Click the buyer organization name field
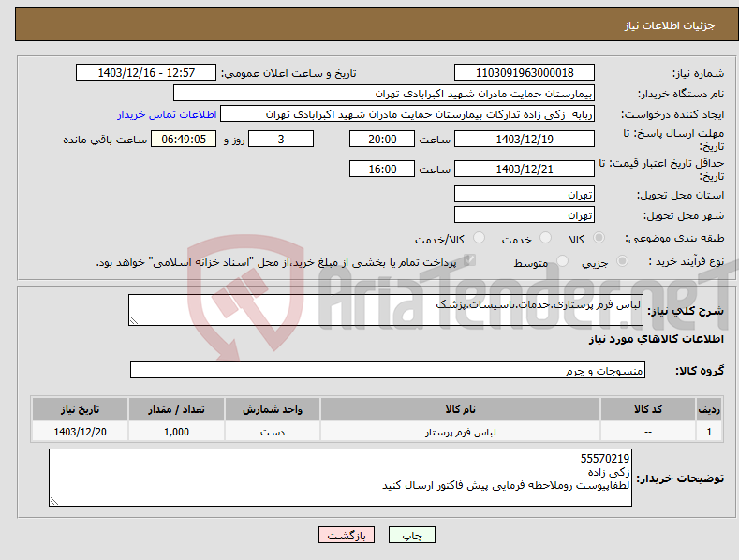 tap(384, 94)
